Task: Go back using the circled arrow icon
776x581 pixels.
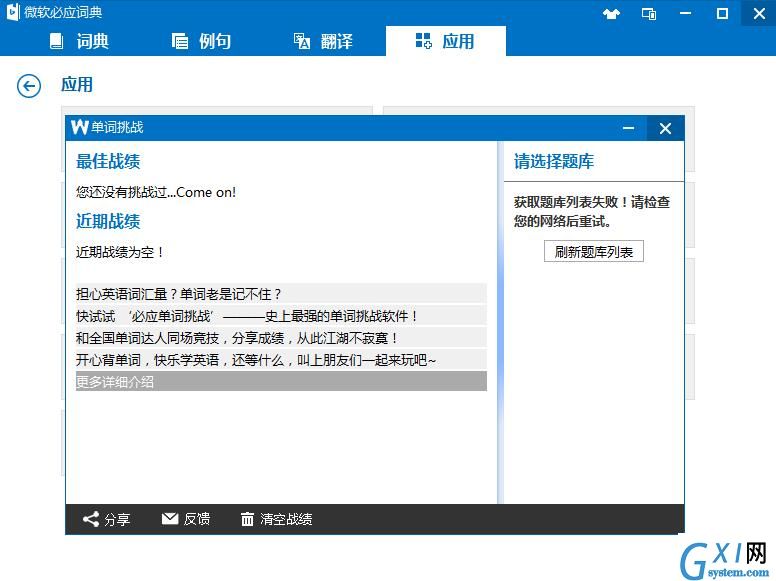Action: [29, 86]
